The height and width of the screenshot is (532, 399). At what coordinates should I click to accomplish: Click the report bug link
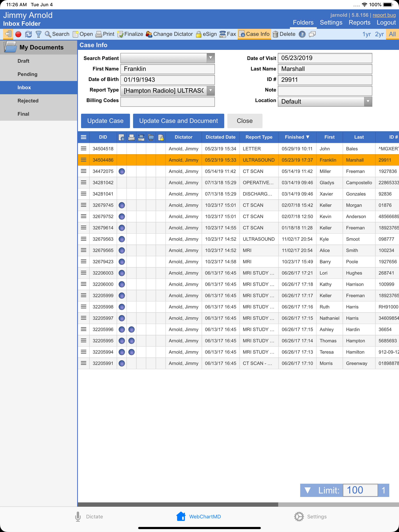point(384,15)
